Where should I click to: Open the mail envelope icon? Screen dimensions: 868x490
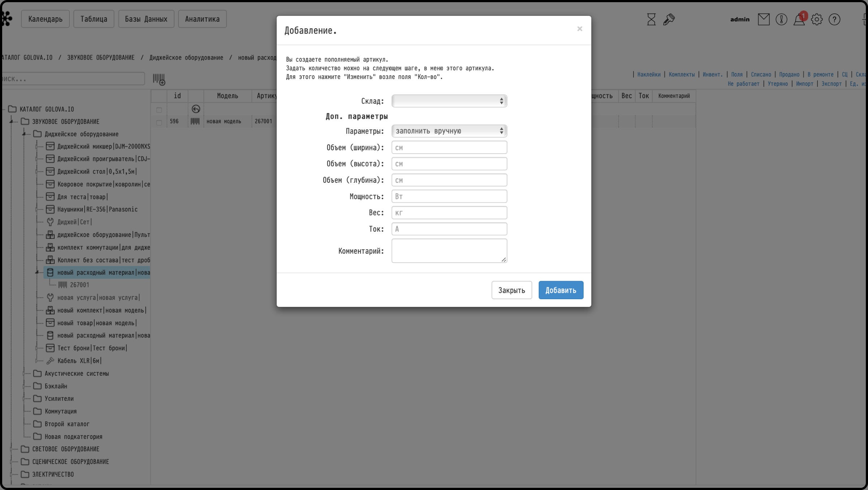(764, 19)
